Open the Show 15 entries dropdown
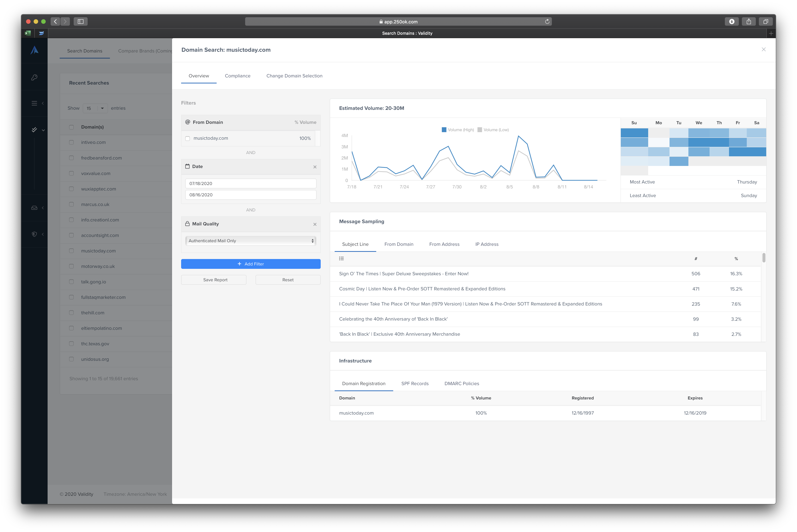797x532 pixels. [95, 108]
